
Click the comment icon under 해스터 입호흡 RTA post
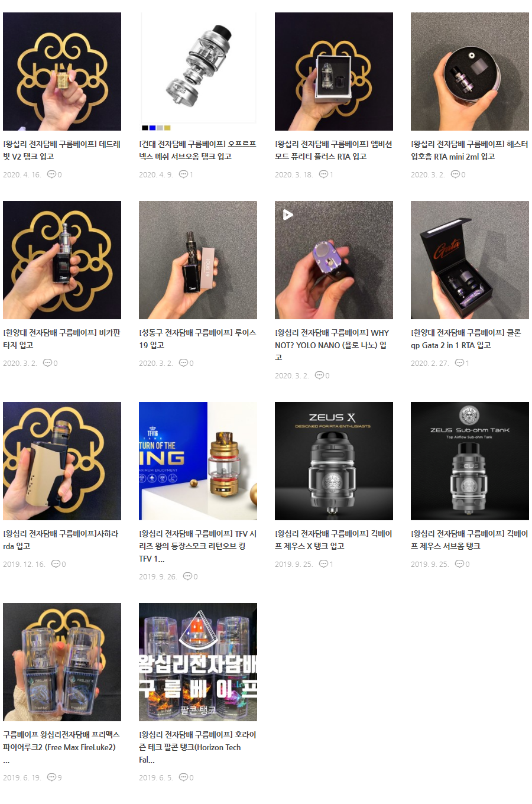click(455, 174)
